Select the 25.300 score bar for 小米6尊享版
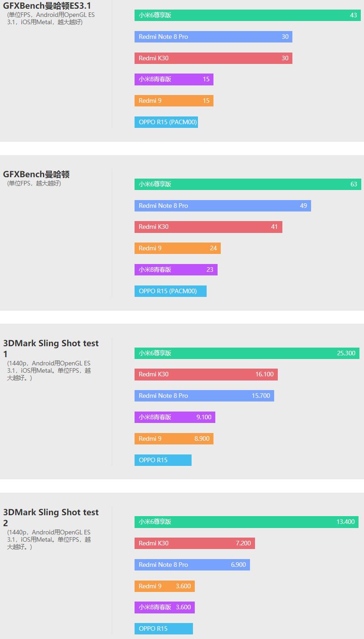The image size is (364, 639). 247,353
